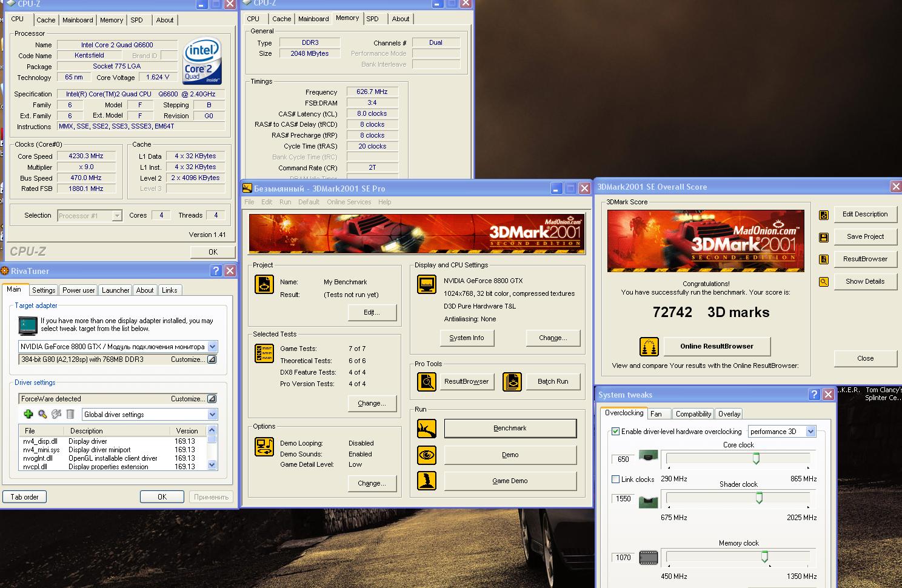
Task: Open the Run menu in 3DMark2001
Action: [285, 202]
